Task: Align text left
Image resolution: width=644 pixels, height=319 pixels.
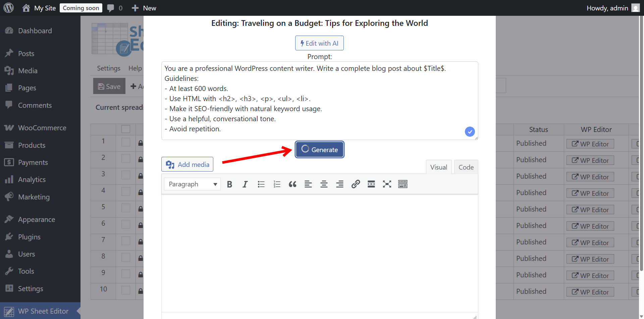Action: 308,184
